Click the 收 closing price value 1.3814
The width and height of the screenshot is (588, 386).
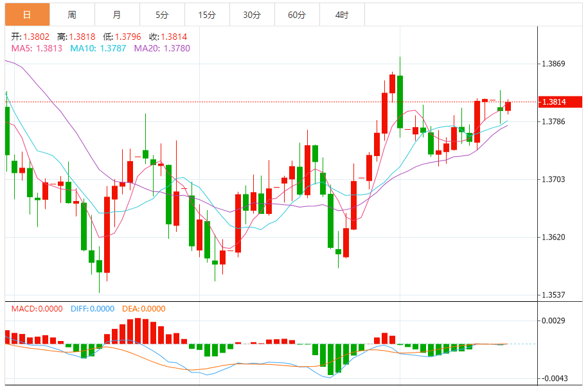point(174,37)
